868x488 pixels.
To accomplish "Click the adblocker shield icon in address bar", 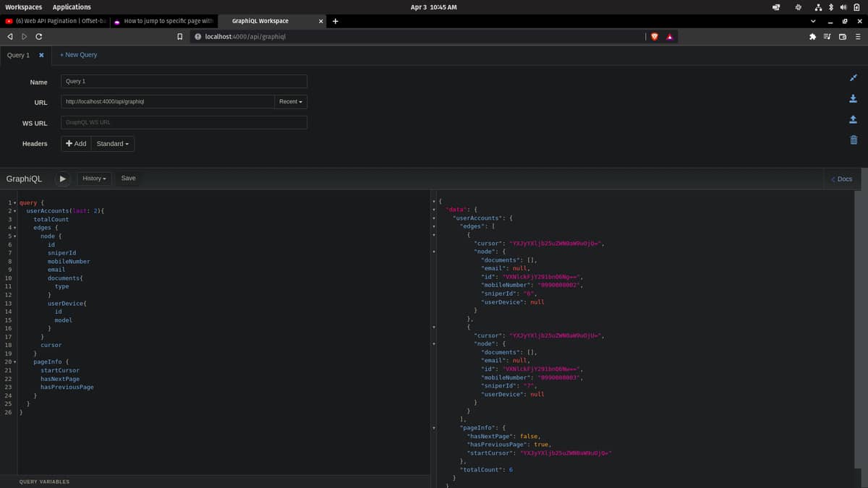I will (x=655, y=36).
